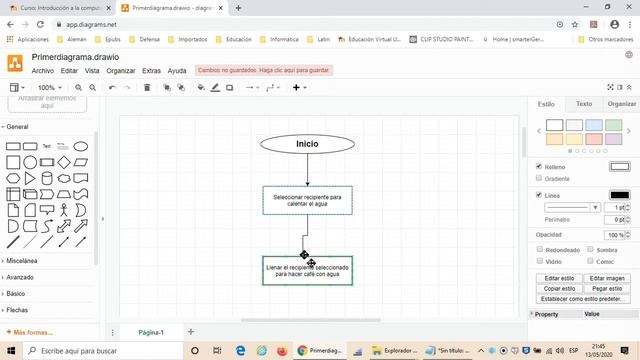Switch to the Texto tab
The height and width of the screenshot is (360, 640).
tap(584, 104)
